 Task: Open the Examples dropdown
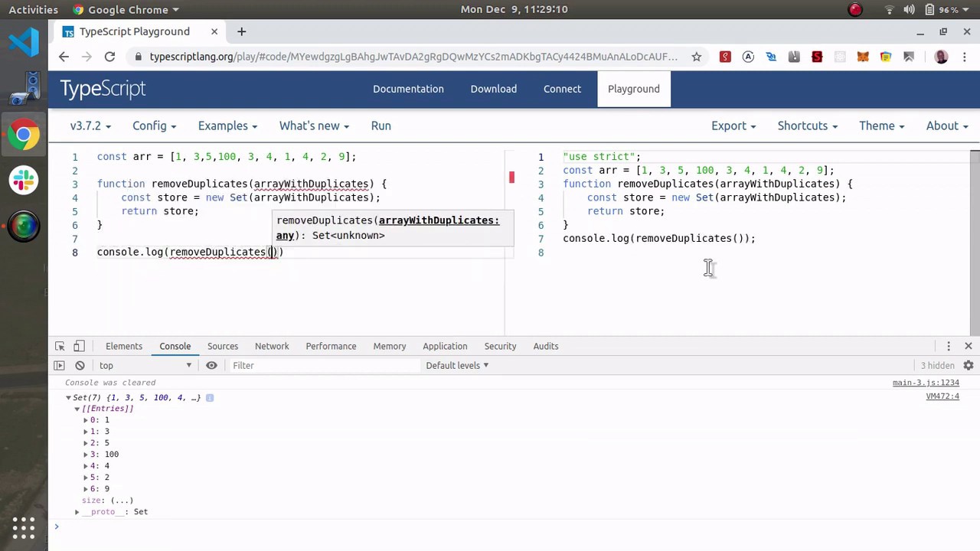(227, 126)
